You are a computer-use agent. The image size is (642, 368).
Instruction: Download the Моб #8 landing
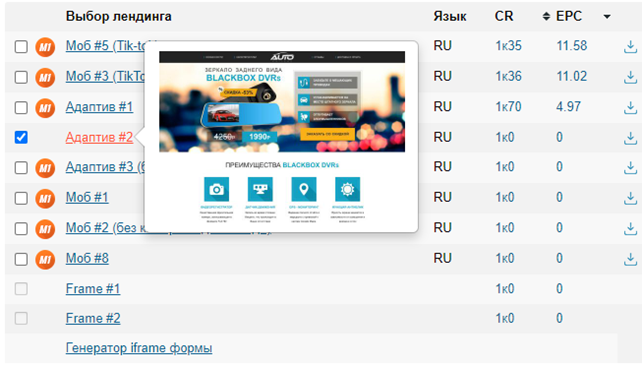tap(630, 259)
